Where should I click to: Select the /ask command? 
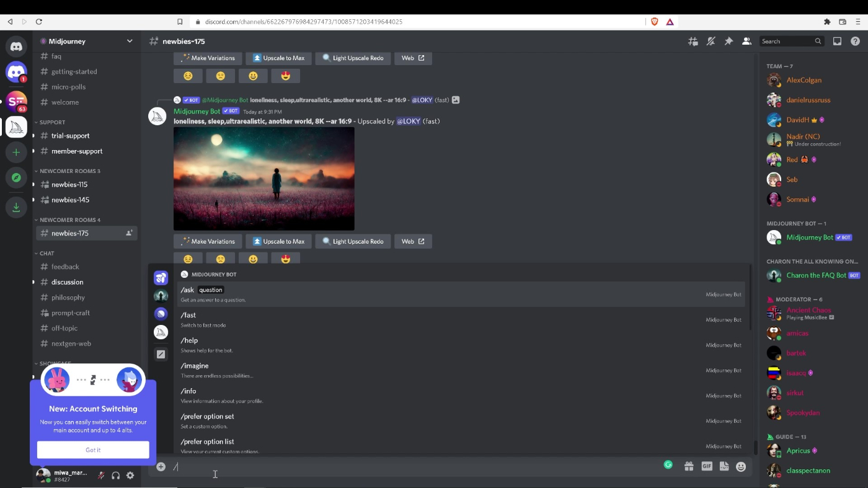[x=461, y=295]
